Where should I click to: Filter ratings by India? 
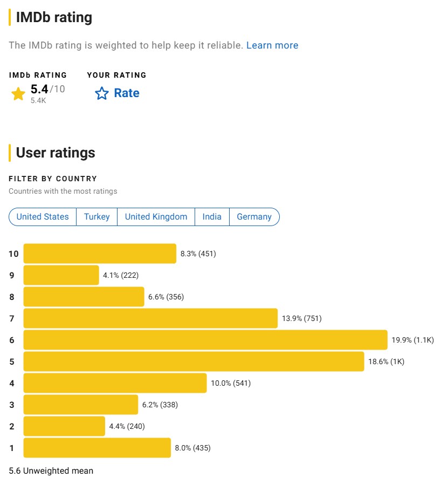pyautogui.click(x=212, y=217)
